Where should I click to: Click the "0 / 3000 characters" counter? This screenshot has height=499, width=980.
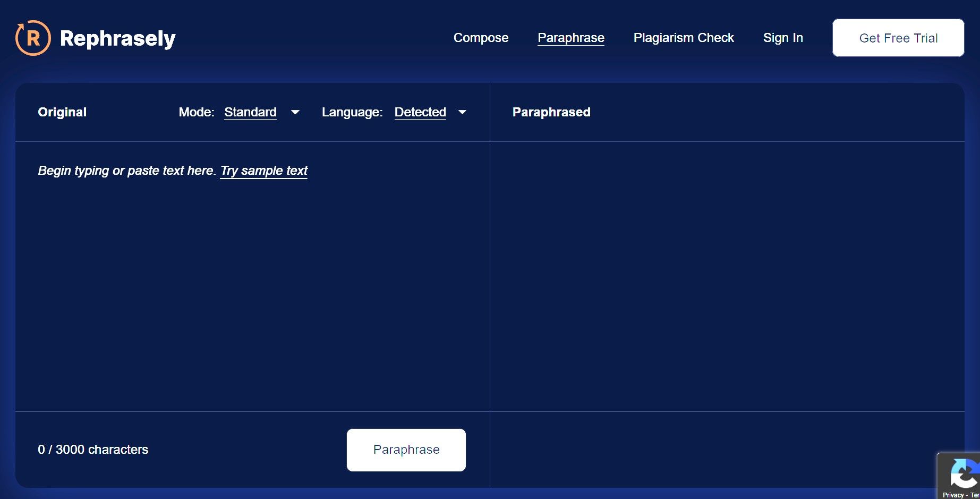coord(93,450)
